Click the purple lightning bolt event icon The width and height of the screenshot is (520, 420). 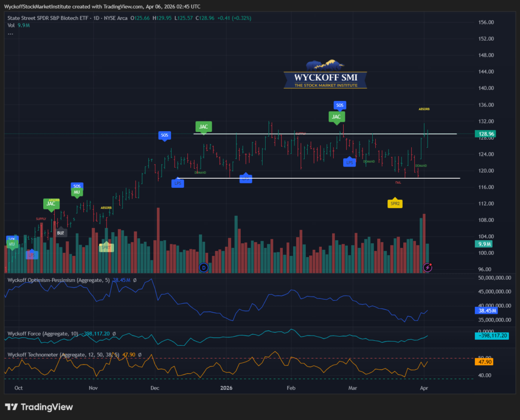tap(428, 267)
